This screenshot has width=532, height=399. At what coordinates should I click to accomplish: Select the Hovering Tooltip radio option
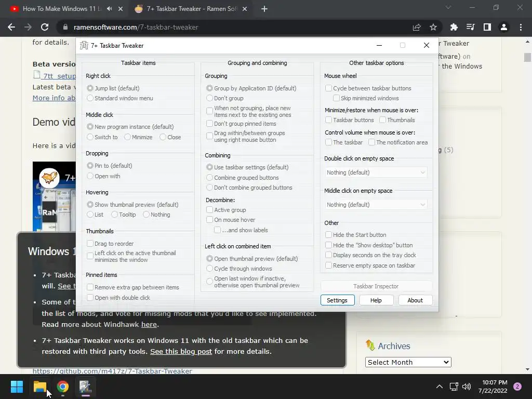[114, 215]
